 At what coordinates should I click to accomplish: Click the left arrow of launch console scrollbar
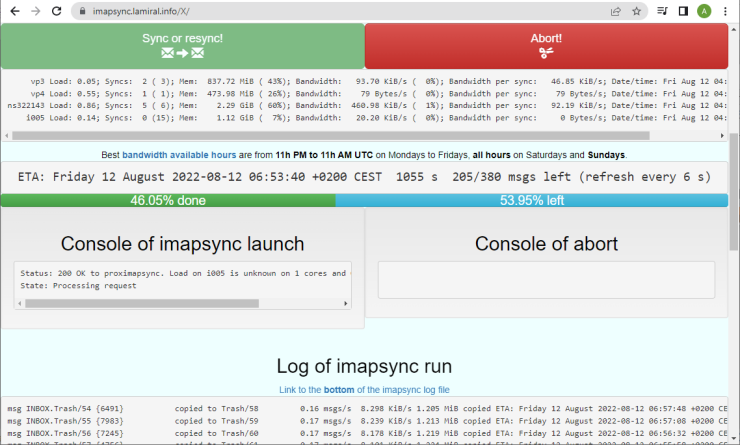pos(19,303)
